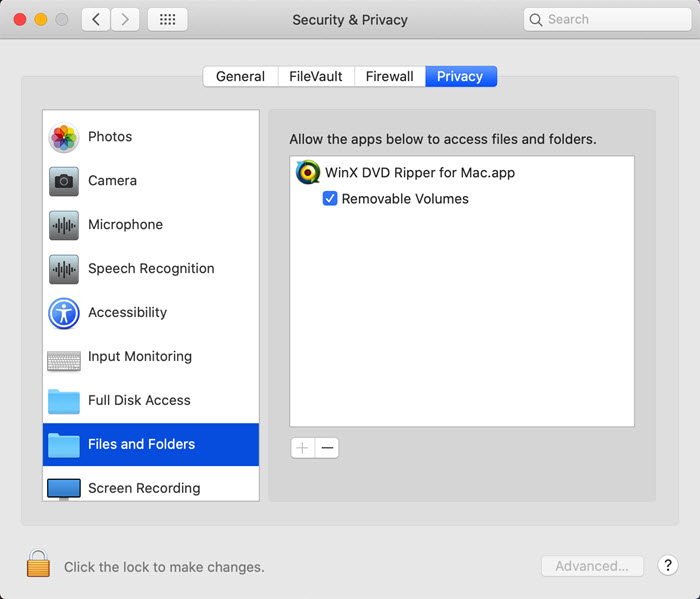Select Camera label in the privacy list
The height and width of the screenshot is (599, 700).
[x=112, y=180]
